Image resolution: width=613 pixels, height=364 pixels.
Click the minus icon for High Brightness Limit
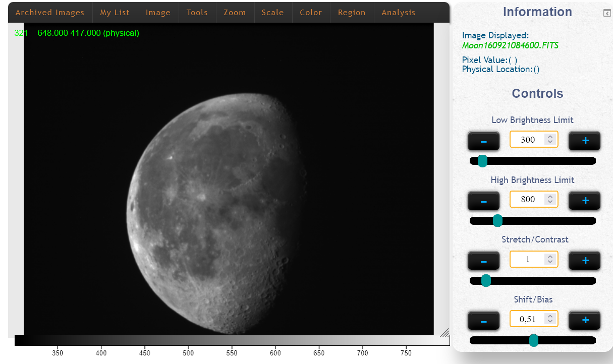483,201
